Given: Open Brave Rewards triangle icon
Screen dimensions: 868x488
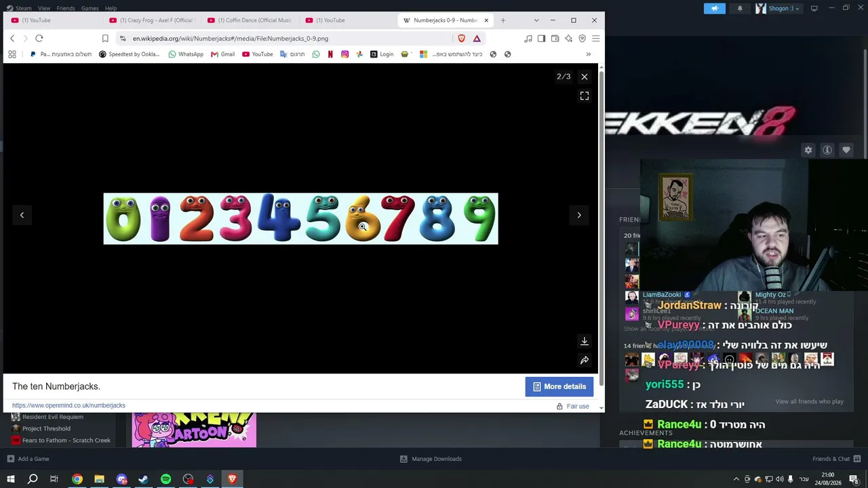Looking at the screenshot, I should (477, 39).
